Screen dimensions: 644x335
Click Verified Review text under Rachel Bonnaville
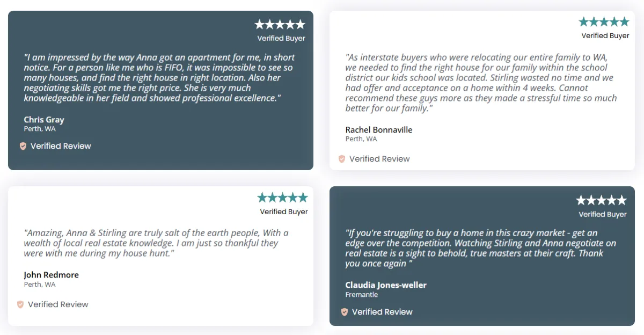(379, 159)
